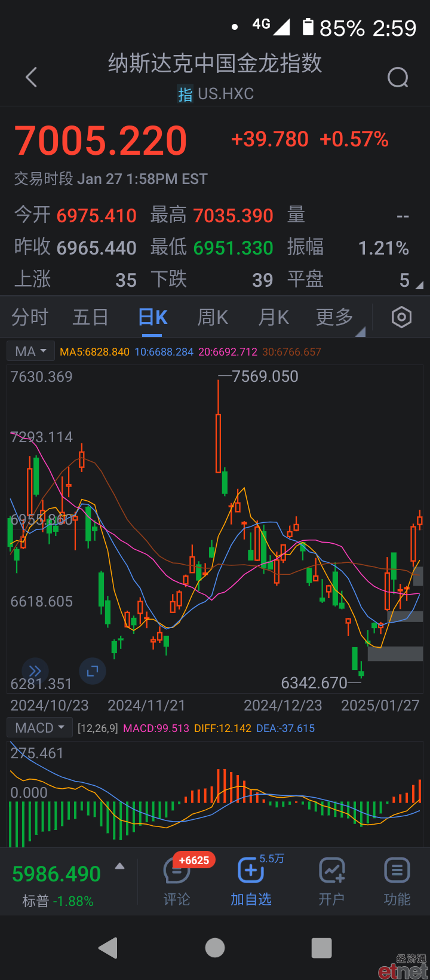
Task: Expand the bottom index ticker arrow
Action: 119,866
